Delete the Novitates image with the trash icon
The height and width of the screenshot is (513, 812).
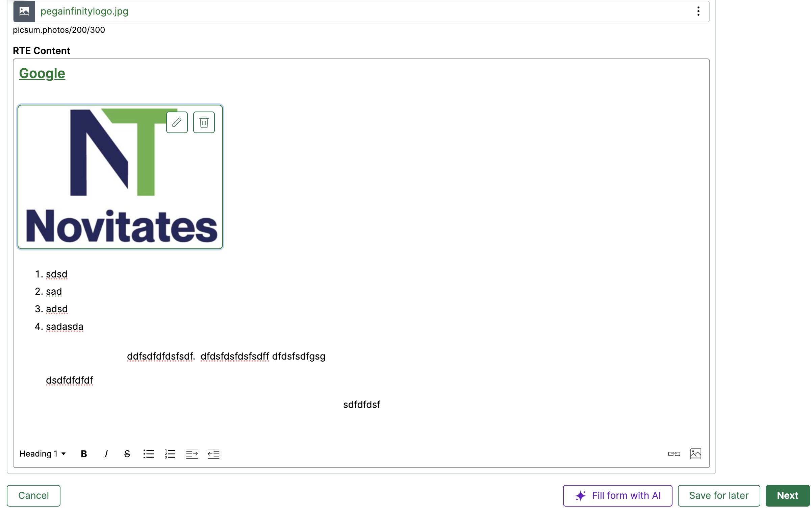coord(204,122)
